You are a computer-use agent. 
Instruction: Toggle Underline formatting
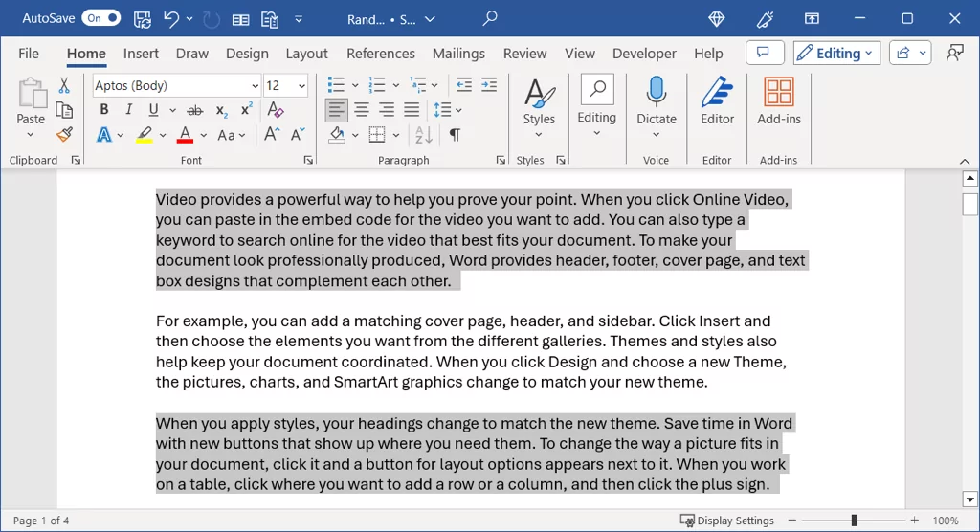pyautogui.click(x=153, y=110)
